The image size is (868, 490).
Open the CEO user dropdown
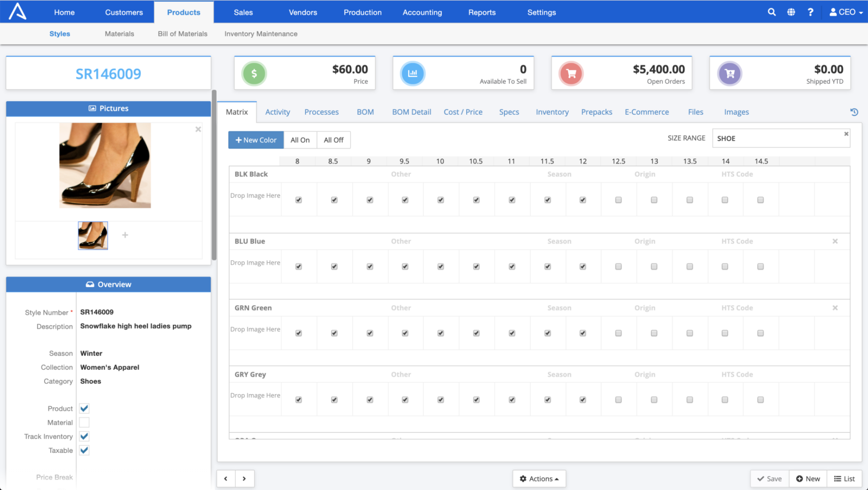845,12
